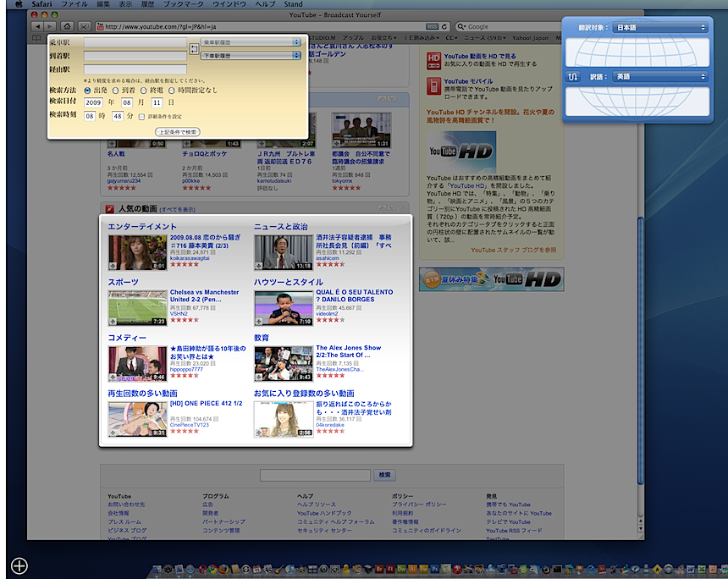Open the すべてを表示 link
Image resolution: width=728 pixels, height=579 pixels.
pyautogui.click(x=178, y=210)
